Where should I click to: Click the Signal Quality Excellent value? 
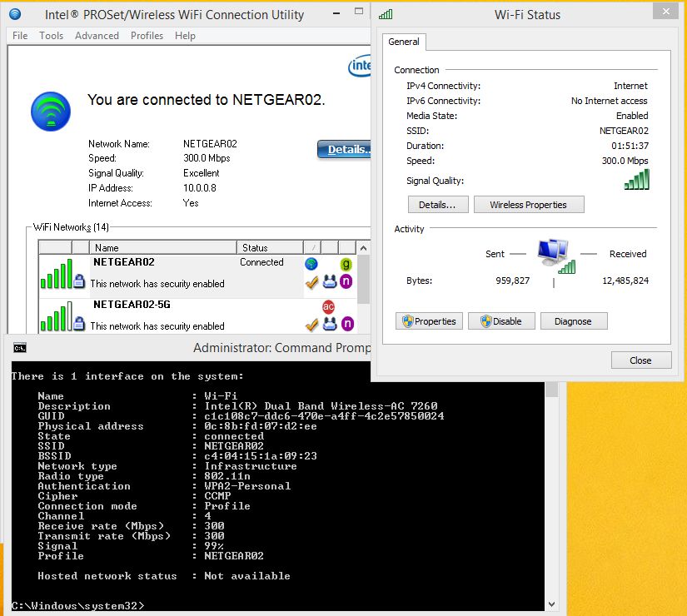pyautogui.click(x=202, y=173)
